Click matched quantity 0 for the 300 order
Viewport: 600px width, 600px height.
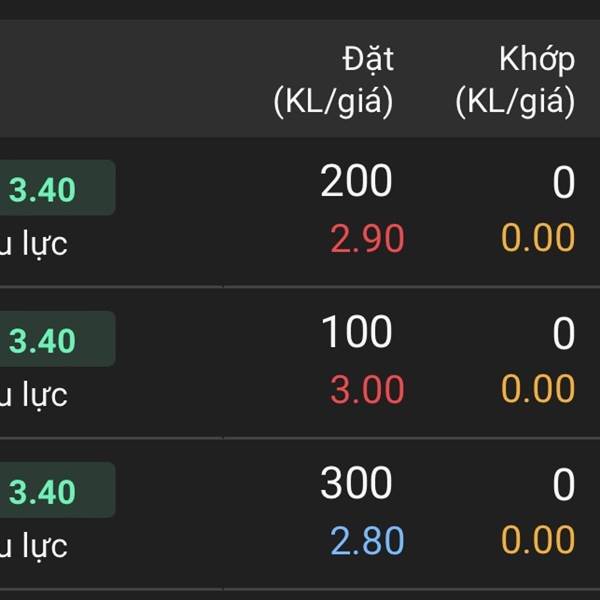[x=564, y=486]
